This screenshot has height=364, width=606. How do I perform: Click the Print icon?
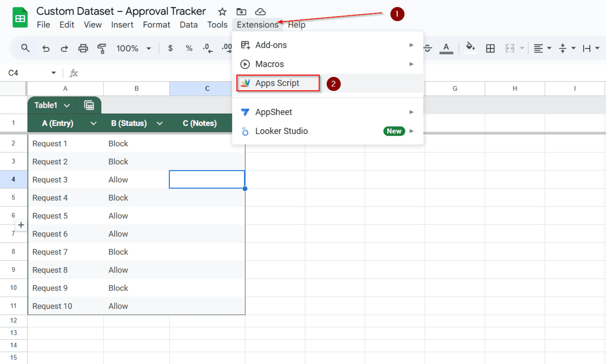[x=83, y=48]
